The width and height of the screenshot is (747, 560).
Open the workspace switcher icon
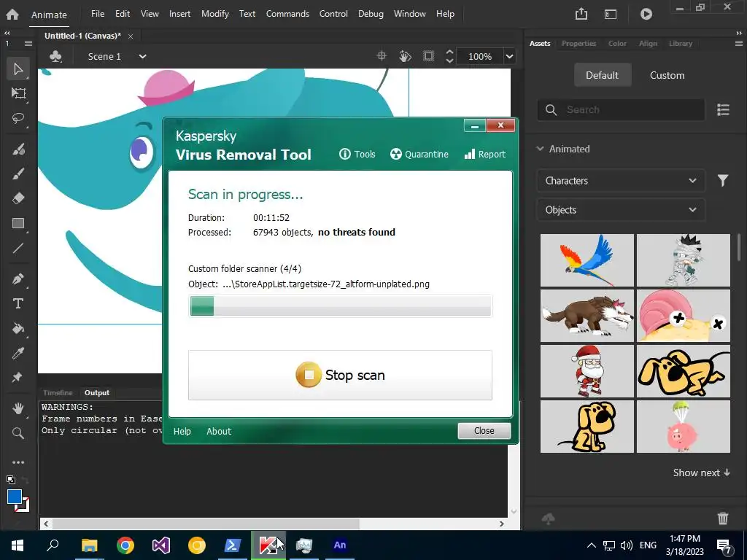click(611, 15)
